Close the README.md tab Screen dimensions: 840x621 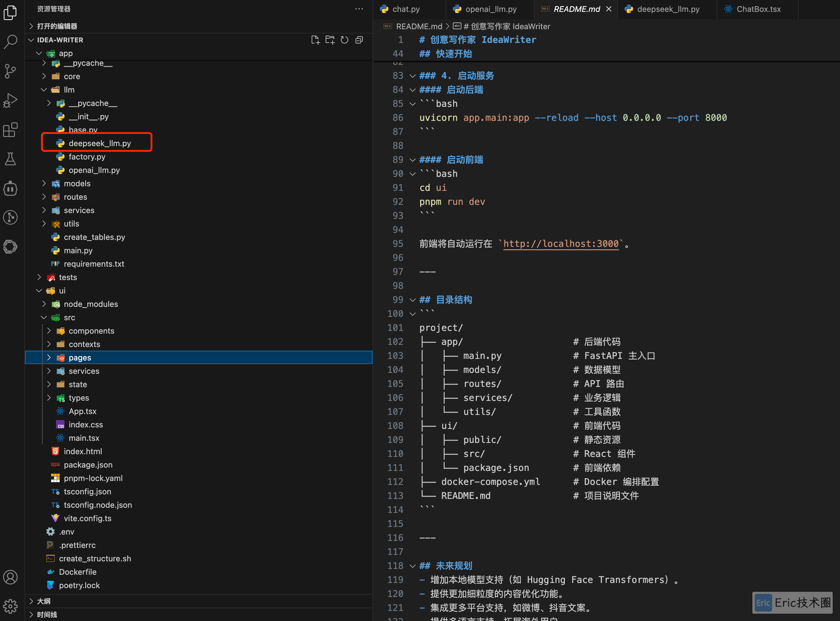pos(609,9)
